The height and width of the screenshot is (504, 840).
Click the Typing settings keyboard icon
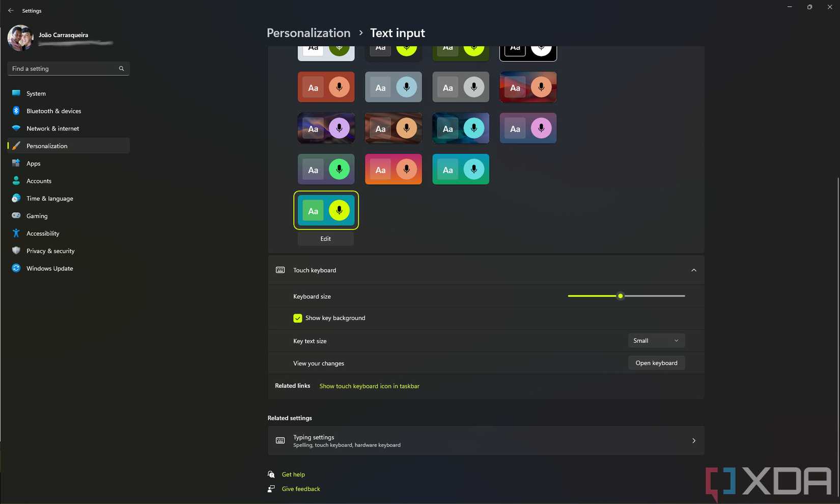280,440
